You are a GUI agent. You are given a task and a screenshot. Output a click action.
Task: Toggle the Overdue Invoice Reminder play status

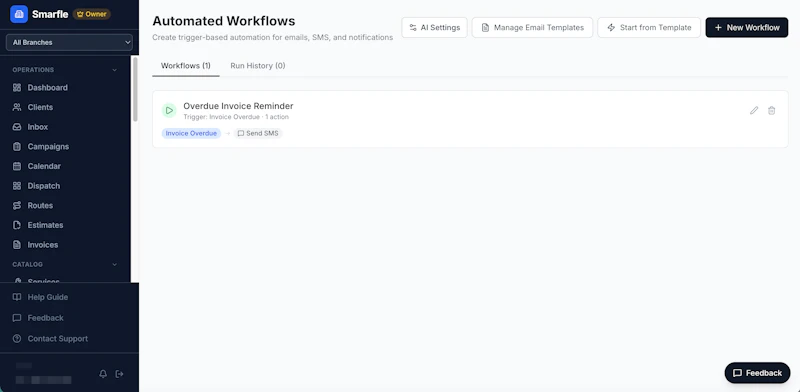click(x=169, y=110)
